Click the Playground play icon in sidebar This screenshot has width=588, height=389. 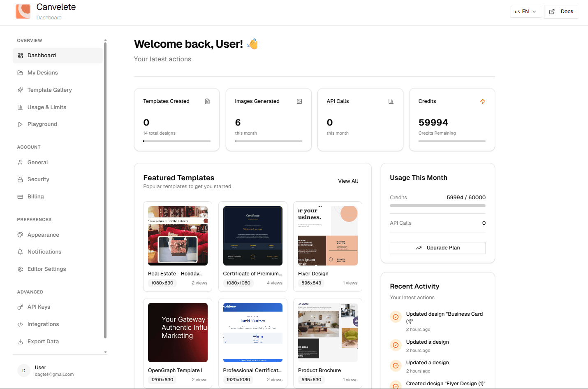pos(20,124)
